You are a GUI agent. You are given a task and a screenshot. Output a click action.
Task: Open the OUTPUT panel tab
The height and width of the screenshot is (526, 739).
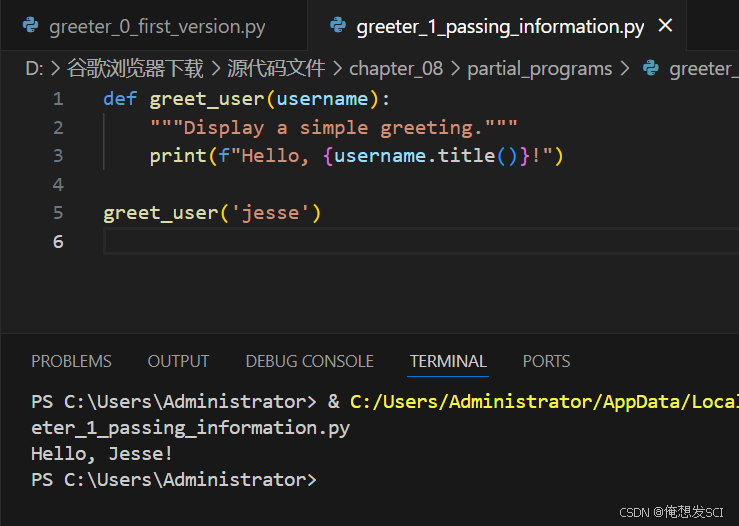[x=178, y=362]
